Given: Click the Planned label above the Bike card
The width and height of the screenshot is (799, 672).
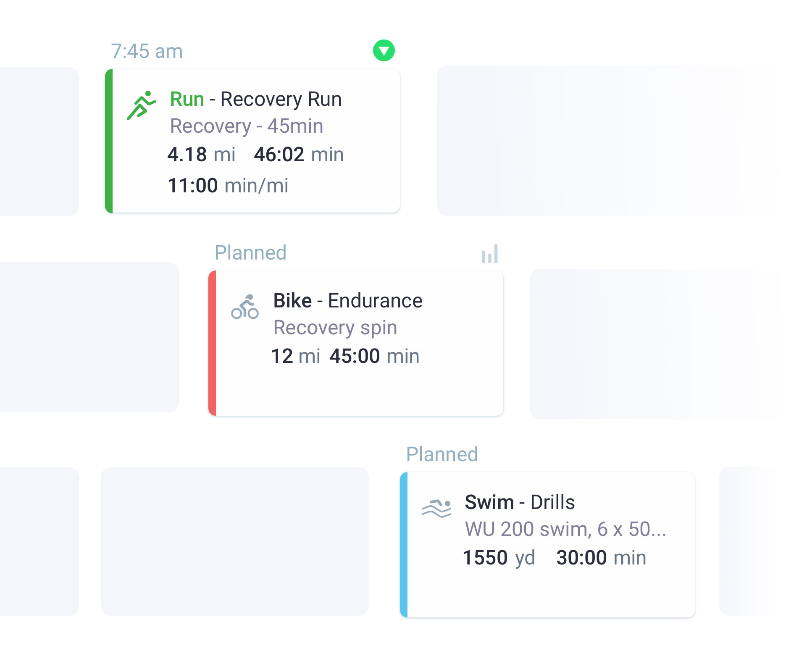Looking at the screenshot, I should pos(250,253).
